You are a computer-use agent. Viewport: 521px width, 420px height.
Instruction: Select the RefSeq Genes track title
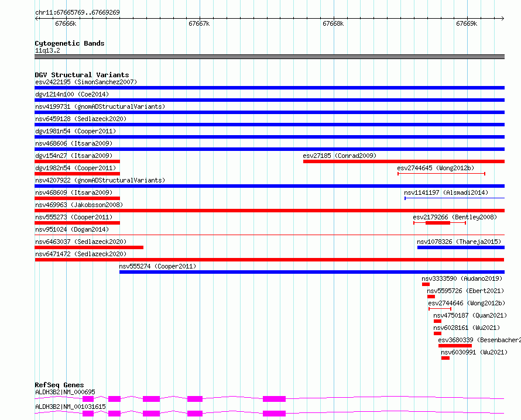pyautogui.click(x=59, y=385)
